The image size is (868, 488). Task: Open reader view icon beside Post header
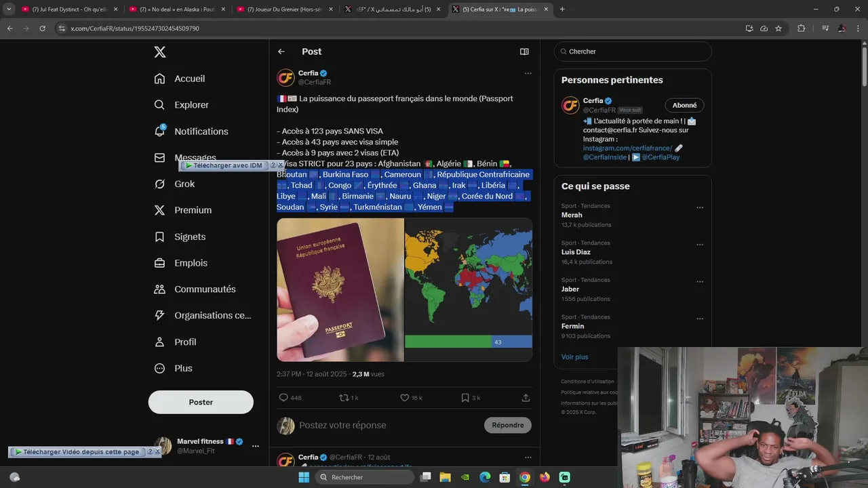[524, 52]
